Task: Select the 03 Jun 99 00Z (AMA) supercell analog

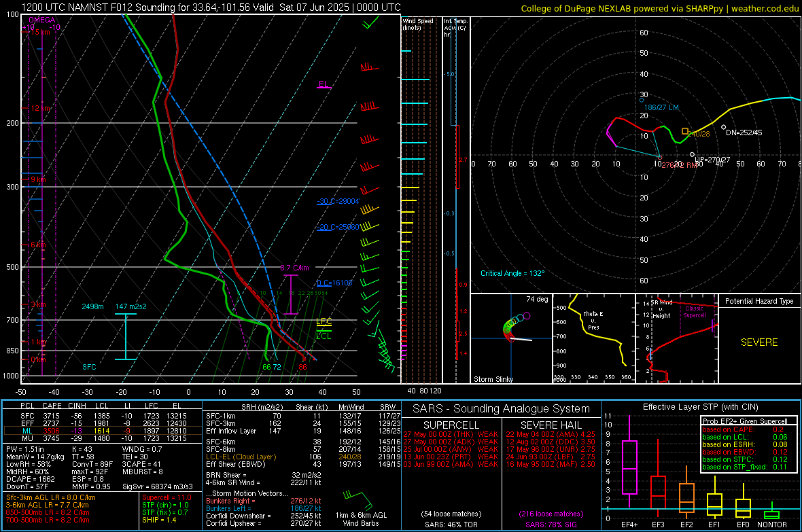Action: point(451,464)
